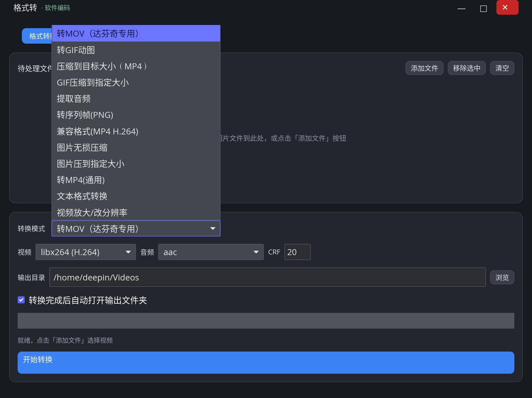The image size is (532, 398).
Task: Click 移除选中 button
Action: [x=466, y=68]
